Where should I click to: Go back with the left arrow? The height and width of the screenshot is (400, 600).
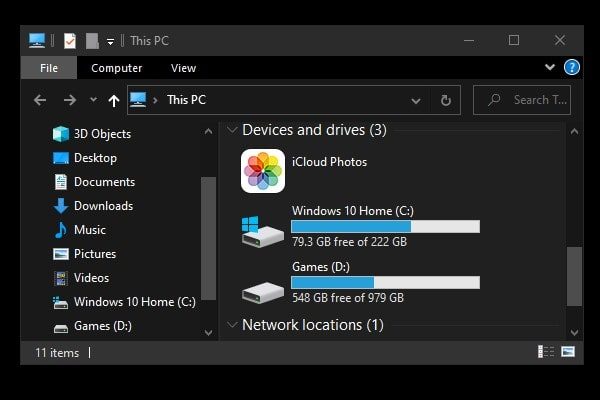(x=40, y=100)
